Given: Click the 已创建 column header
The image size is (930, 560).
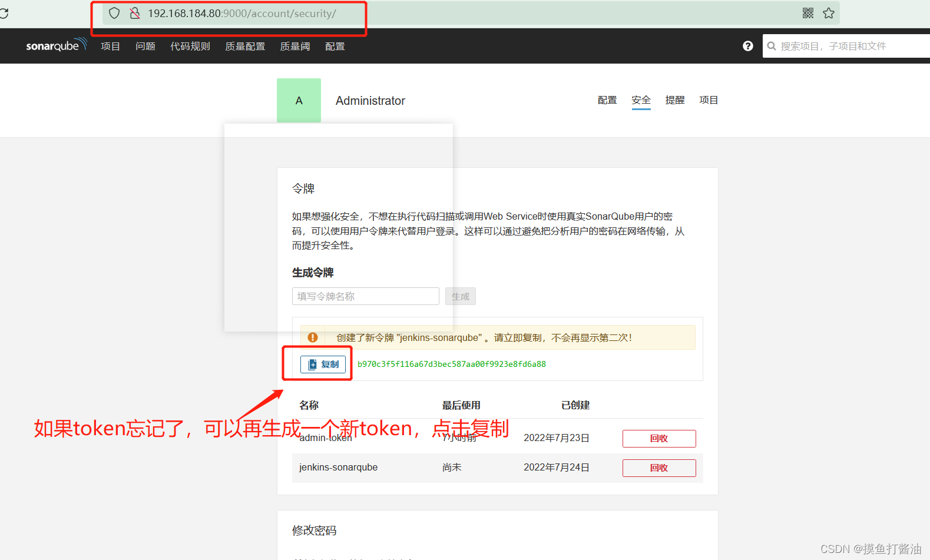Looking at the screenshot, I should point(575,405).
